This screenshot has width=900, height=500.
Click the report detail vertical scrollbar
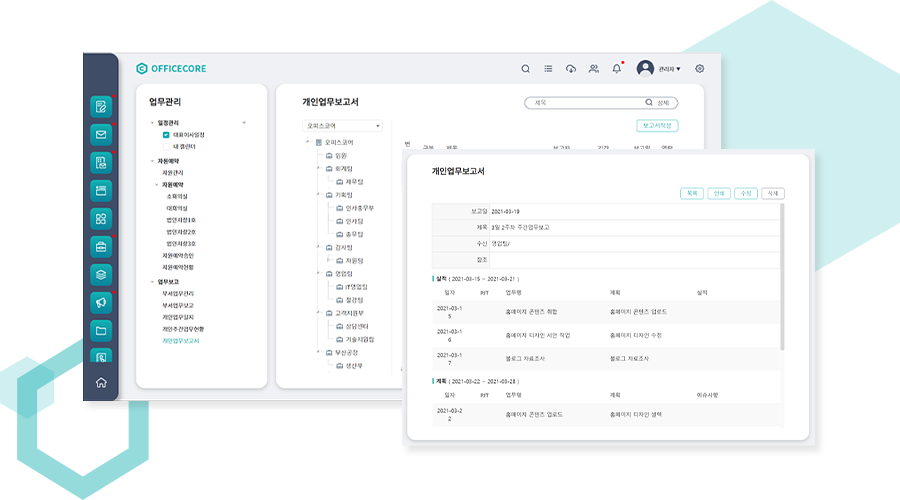tap(782, 280)
